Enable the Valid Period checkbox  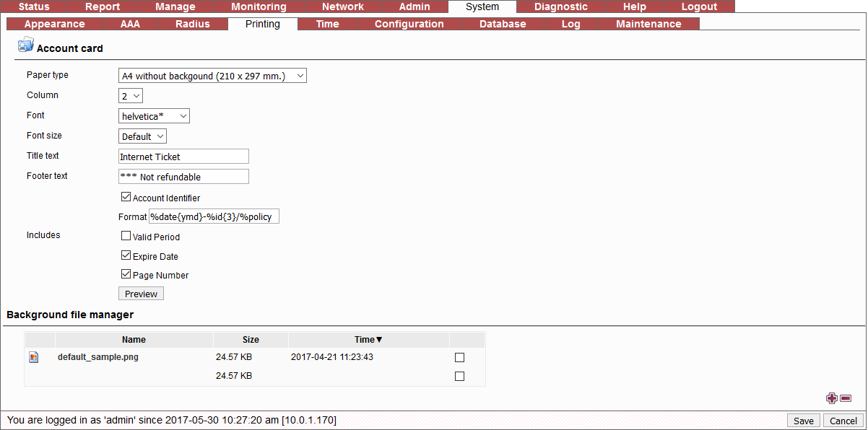click(126, 235)
